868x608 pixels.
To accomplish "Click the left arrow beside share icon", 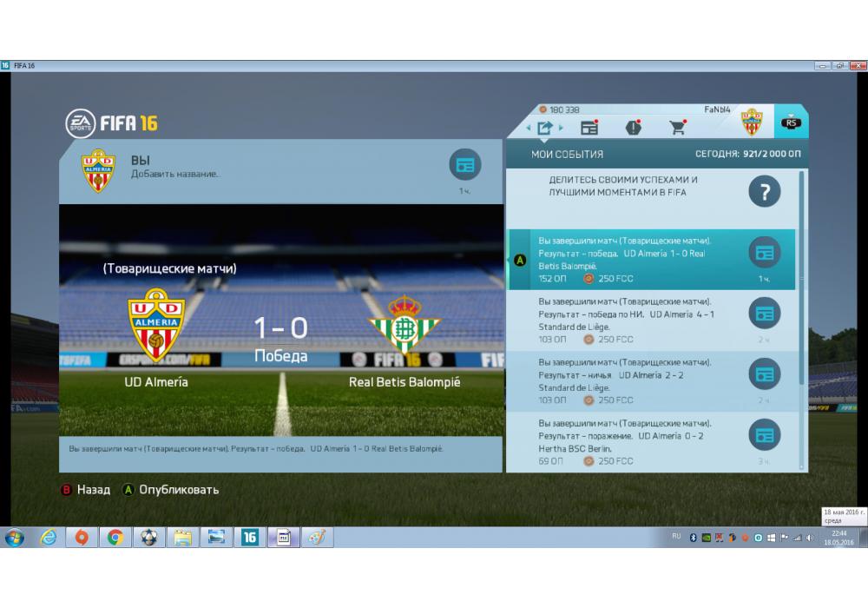I will click(529, 128).
